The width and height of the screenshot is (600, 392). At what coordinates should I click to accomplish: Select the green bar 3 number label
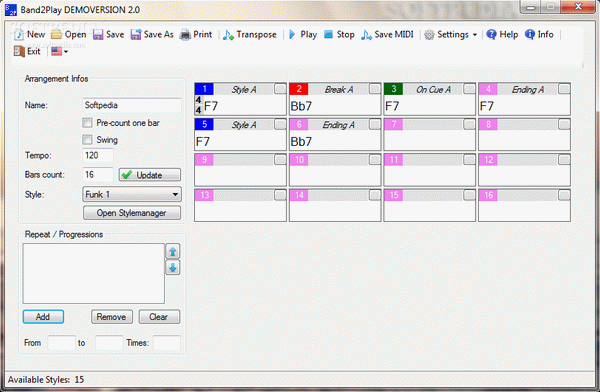393,89
